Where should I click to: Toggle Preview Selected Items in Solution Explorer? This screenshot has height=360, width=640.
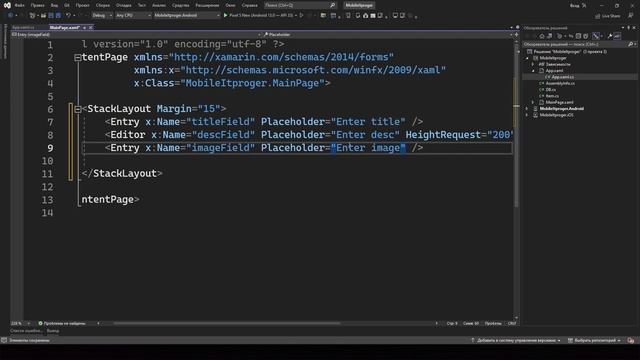pyautogui.click(x=617, y=36)
